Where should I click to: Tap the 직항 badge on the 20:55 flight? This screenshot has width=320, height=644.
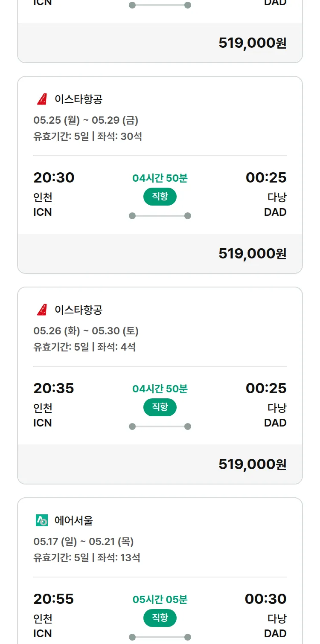pyautogui.click(x=160, y=618)
